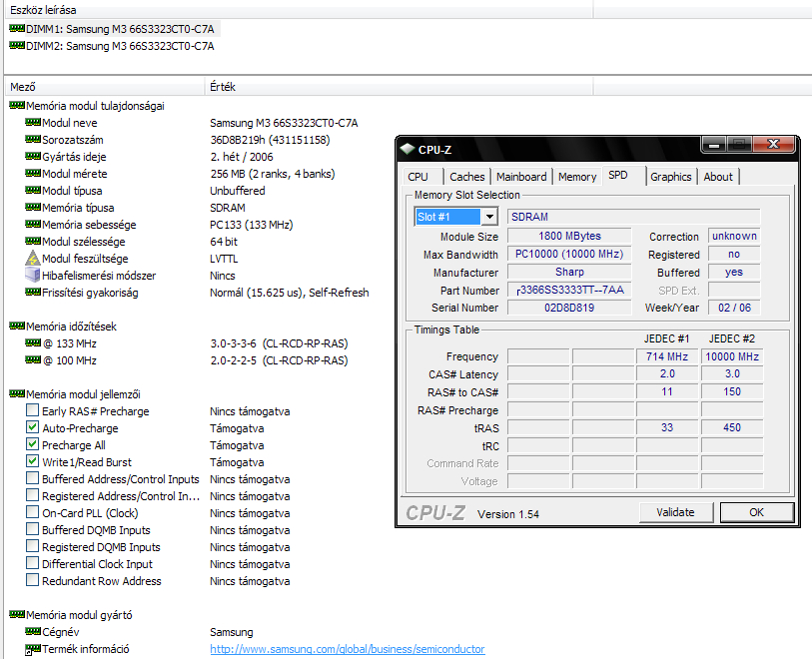The image size is (812, 659).
Task: Click the Part Number field in CPU-Z
Action: 569,290
